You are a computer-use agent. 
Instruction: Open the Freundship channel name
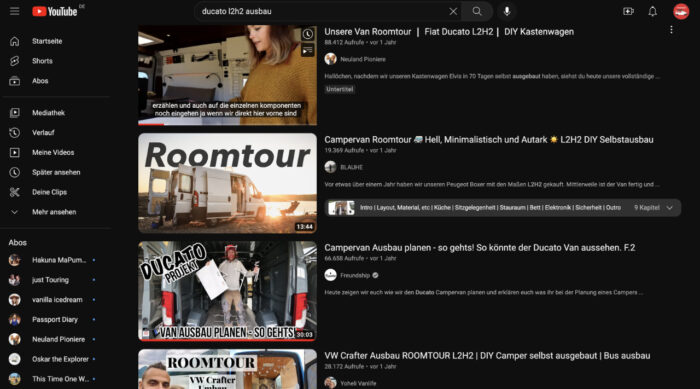(355, 276)
